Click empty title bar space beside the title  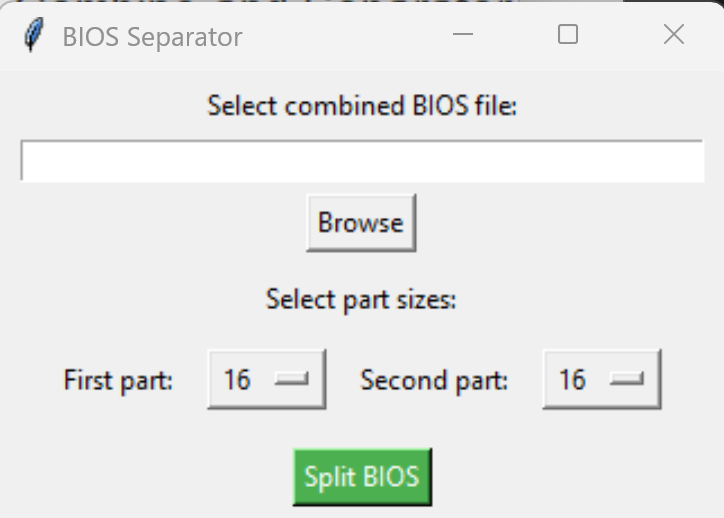[340, 36]
